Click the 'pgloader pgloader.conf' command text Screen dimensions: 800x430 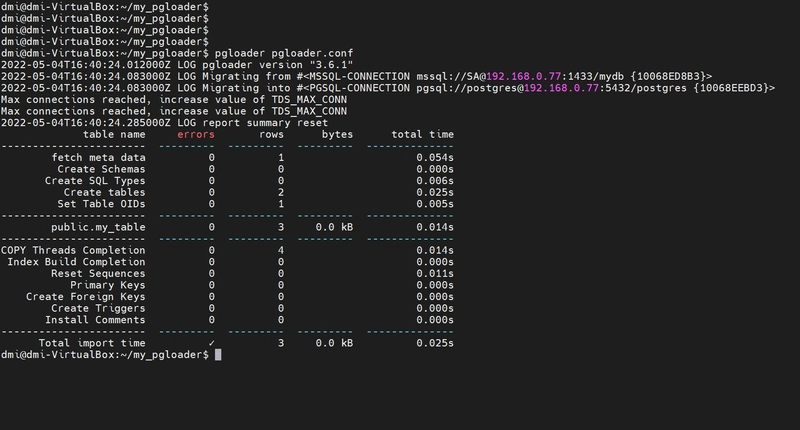pos(284,53)
